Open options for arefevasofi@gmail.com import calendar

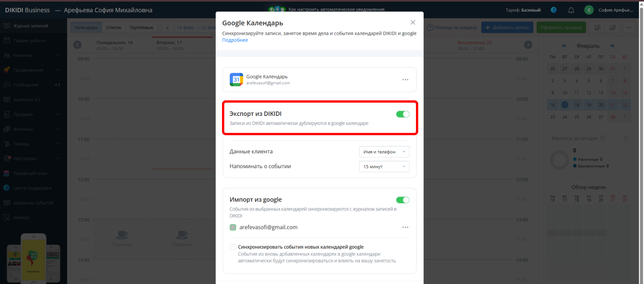[405, 227]
